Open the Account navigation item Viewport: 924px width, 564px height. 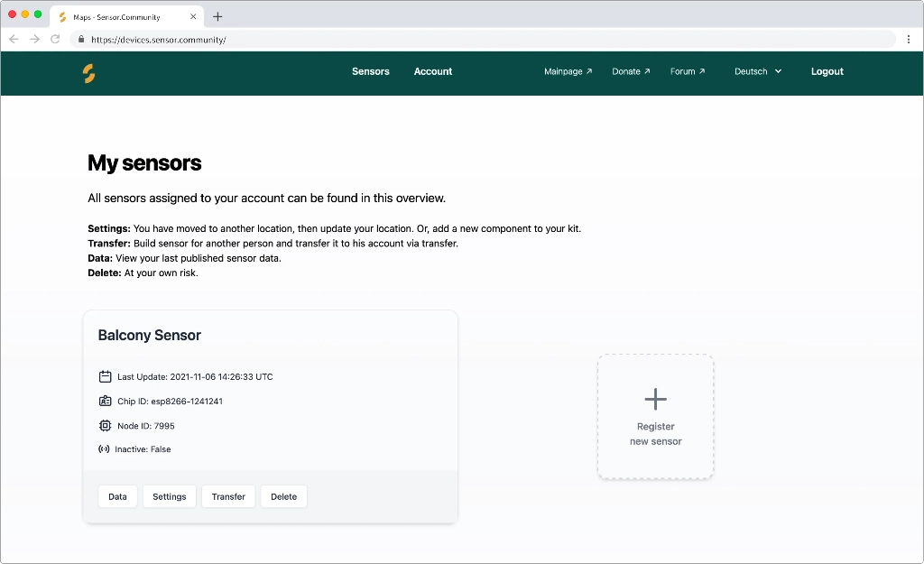point(433,71)
